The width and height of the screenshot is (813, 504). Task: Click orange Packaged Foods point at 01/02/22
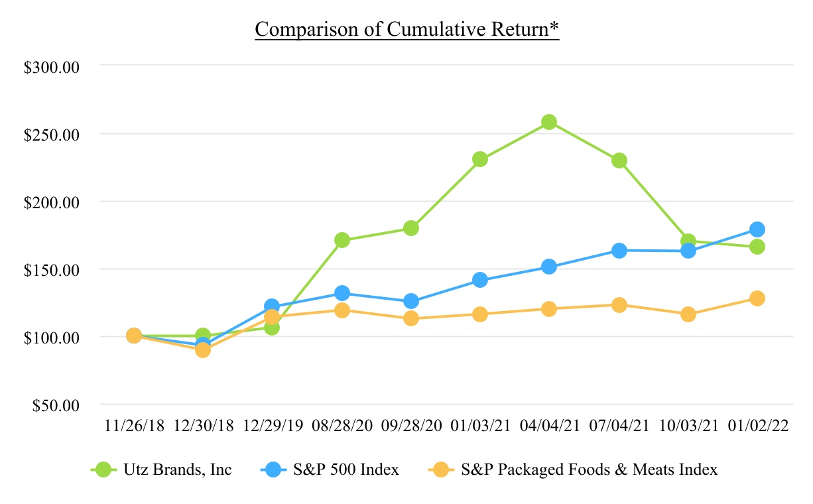[x=757, y=298]
